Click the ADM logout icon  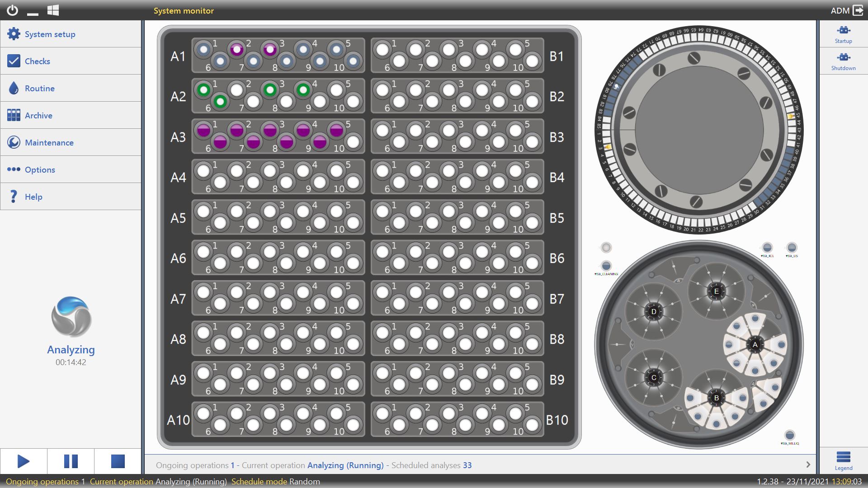tap(858, 10)
